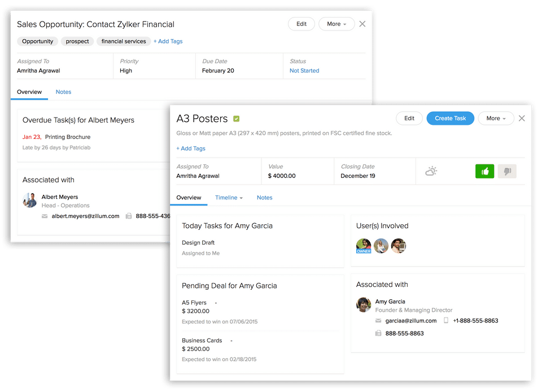Expand the More menu for Sales Opportunity
The width and height of the screenshot is (542, 392).
(336, 24)
